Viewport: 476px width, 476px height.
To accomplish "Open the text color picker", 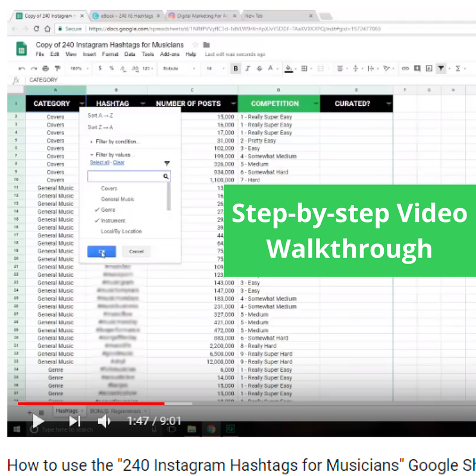I will (x=270, y=68).
